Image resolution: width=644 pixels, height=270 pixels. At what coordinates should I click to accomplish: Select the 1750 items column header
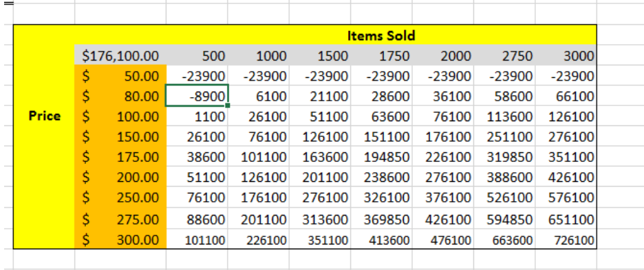tap(381, 56)
